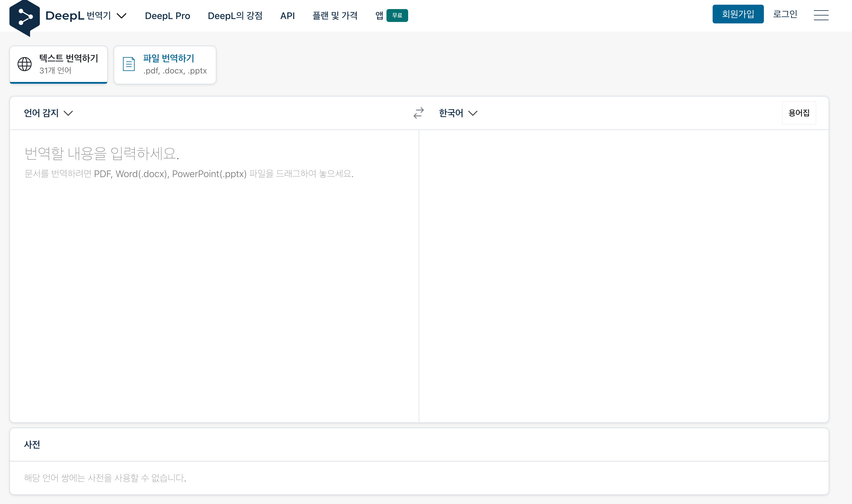Click the '31개 언어' text
The height and width of the screenshot is (504, 852).
pos(55,71)
